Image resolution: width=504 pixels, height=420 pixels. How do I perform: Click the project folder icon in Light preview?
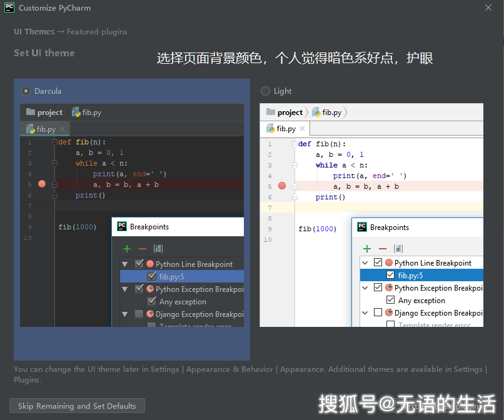click(x=271, y=112)
